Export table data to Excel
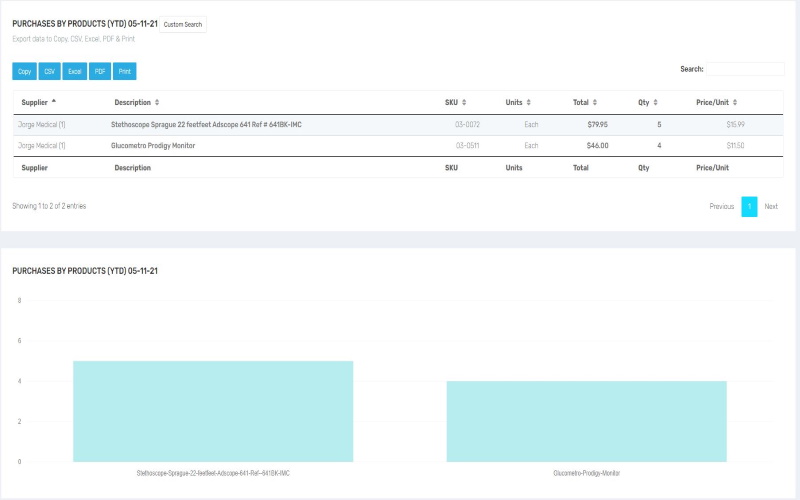800x500 pixels. pos(75,71)
